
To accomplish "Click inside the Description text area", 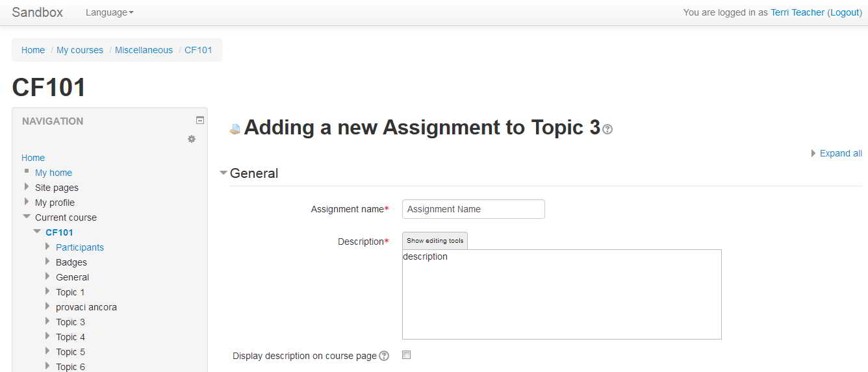I will [562, 294].
